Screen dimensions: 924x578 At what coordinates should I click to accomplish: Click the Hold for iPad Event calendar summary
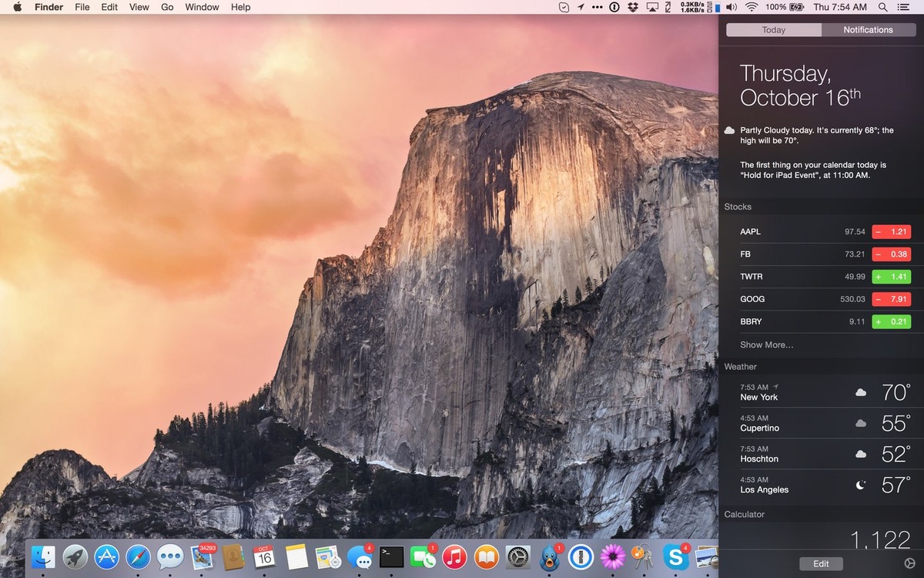click(813, 170)
